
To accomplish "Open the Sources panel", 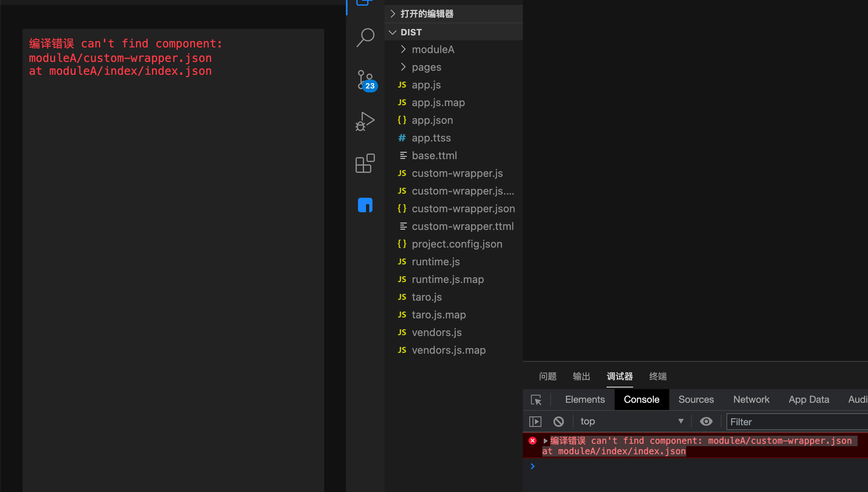I will tap(695, 399).
